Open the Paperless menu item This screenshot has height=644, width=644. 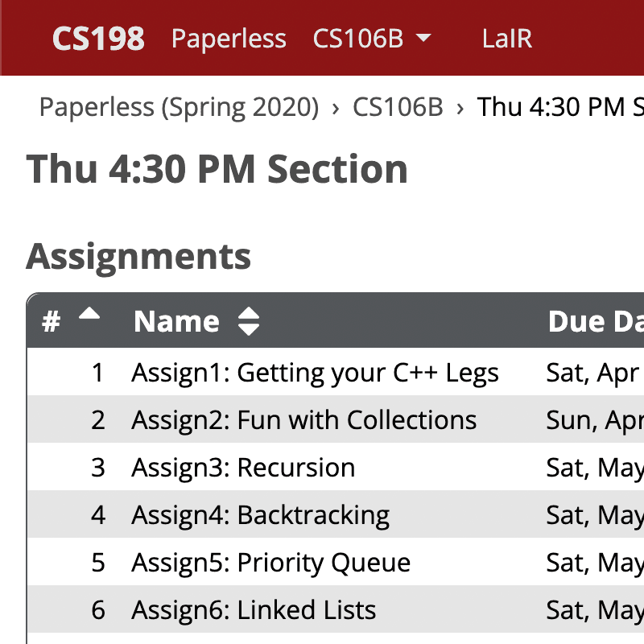coord(229,39)
